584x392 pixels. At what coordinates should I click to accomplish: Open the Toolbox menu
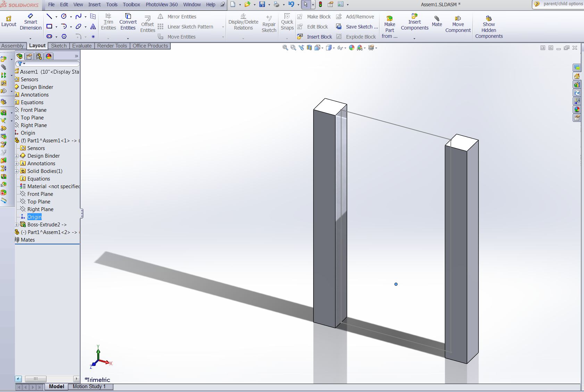(131, 5)
